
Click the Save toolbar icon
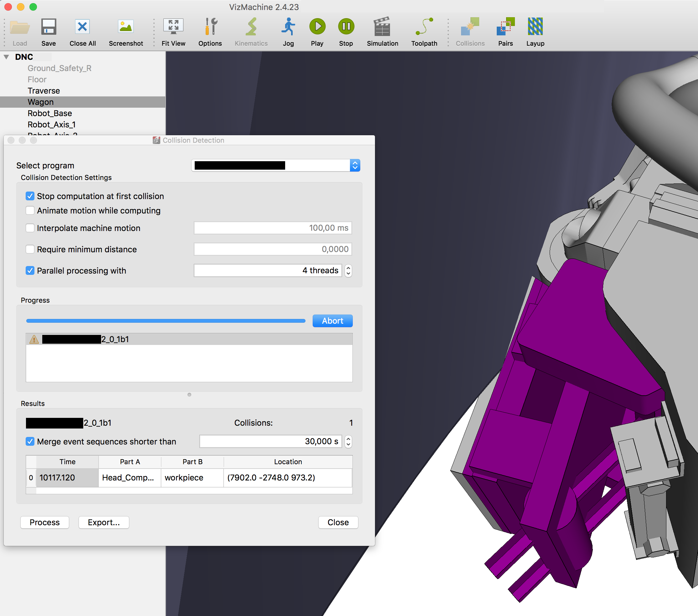point(49,27)
